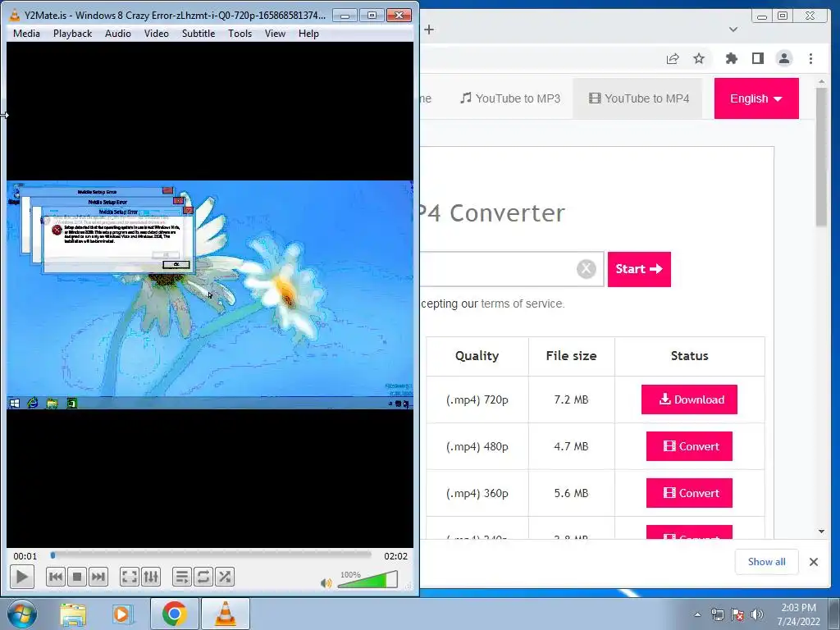
Task: Click the Quality column header
Action: (x=477, y=356)
